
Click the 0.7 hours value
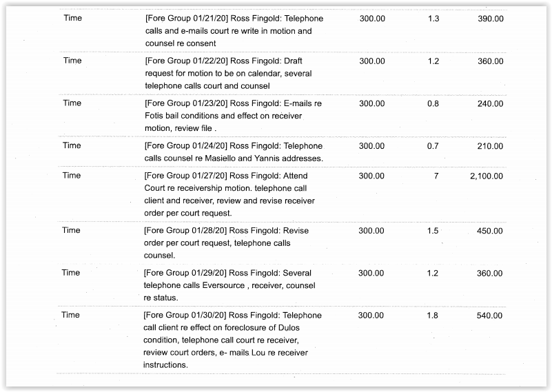pyautogui.click(x=433, y=146)
